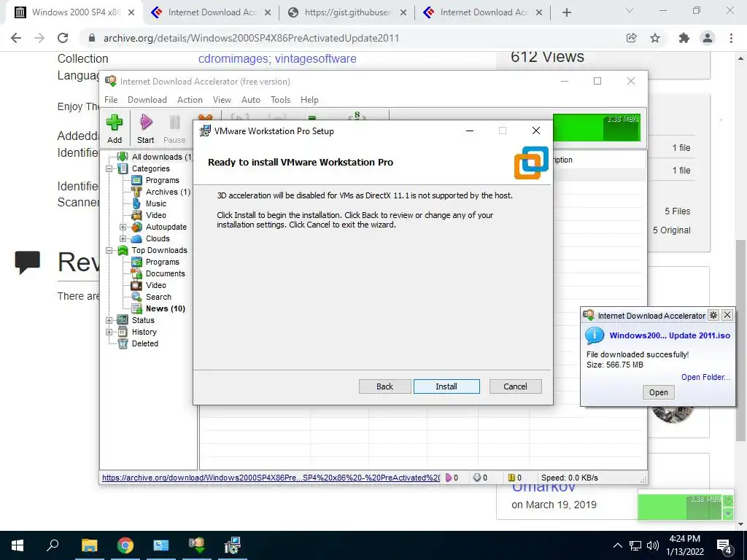Click Open in the download notification popup
747x560 pixels.
(x=659, y=392)
